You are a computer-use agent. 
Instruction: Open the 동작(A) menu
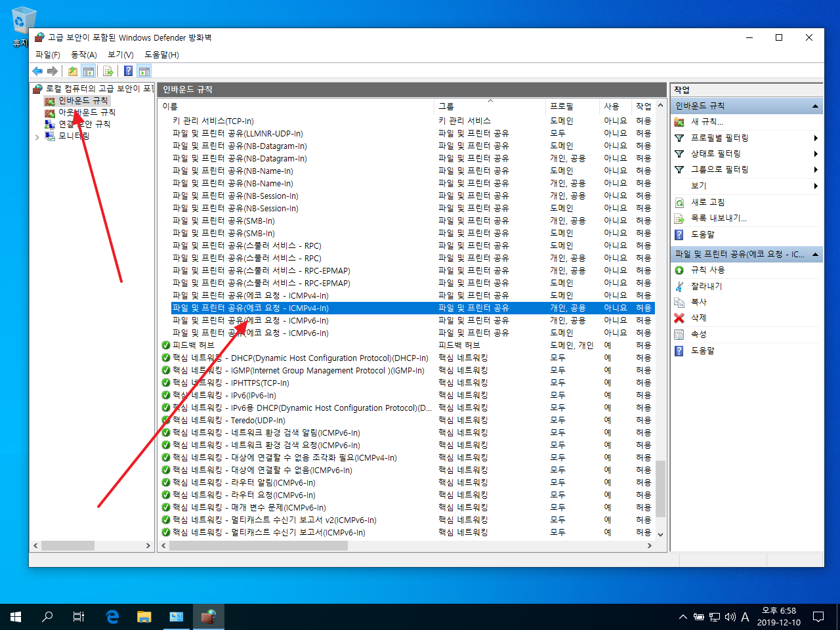[83, 54]
